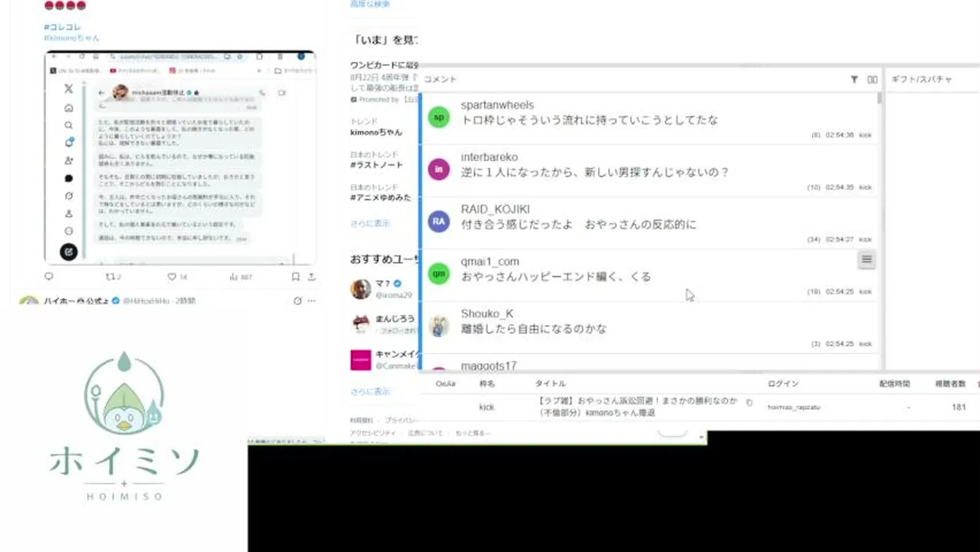Select the hoimiso_rapzatu login cell
Image resolution: width=980 pixels, height=552 pixels.
pos(794,407)
